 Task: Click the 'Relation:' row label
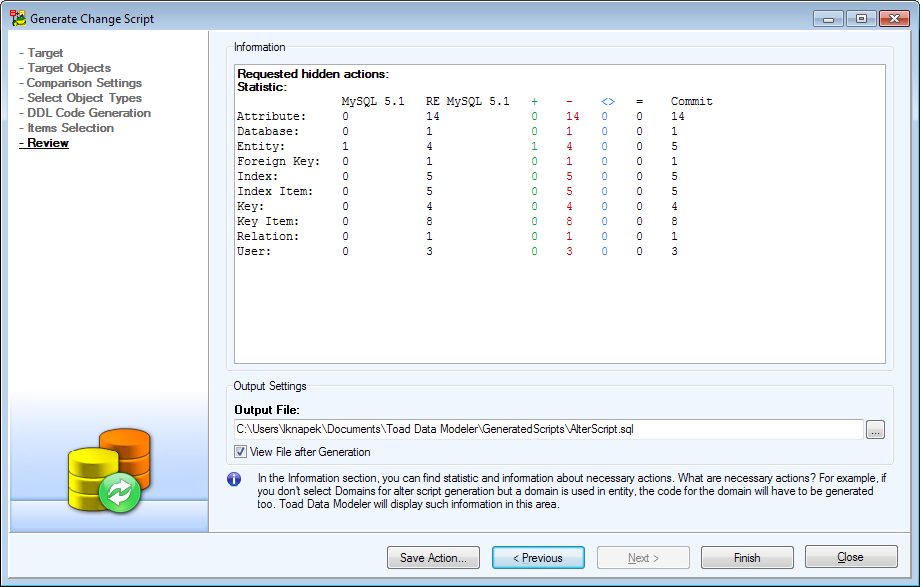(x=268, y=237)
